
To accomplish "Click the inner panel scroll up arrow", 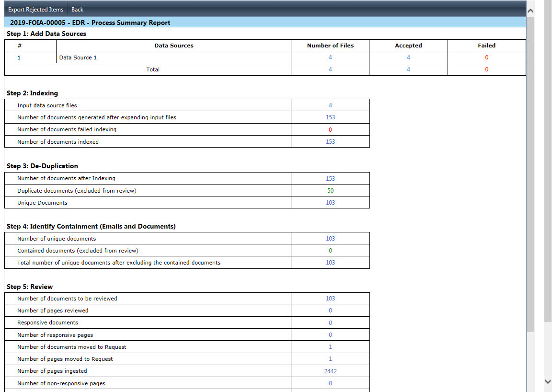I will [x=530, y=11].
